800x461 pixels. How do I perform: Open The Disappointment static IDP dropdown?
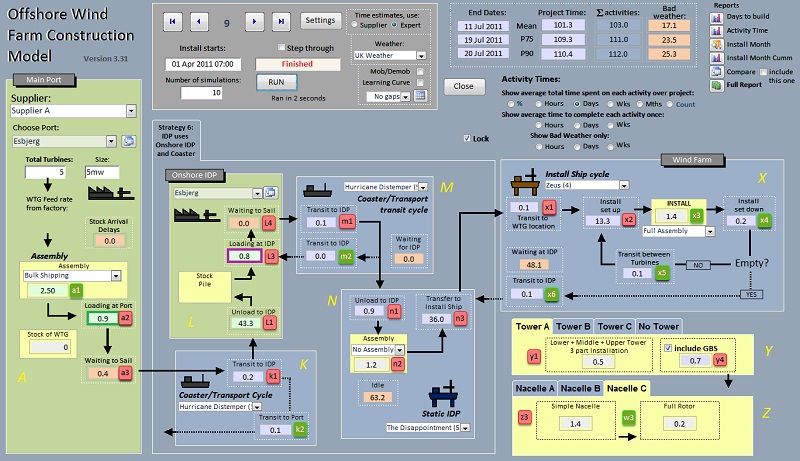point(465,428)
